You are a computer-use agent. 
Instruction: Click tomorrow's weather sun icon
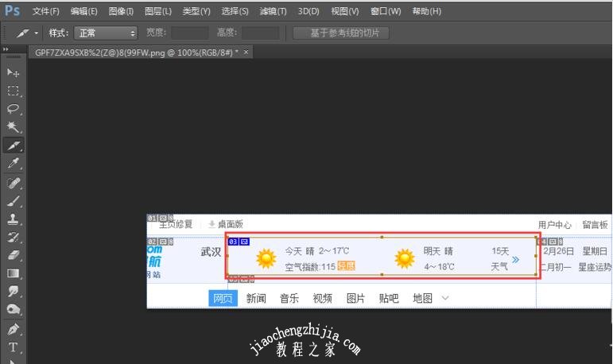pos(405,258)
